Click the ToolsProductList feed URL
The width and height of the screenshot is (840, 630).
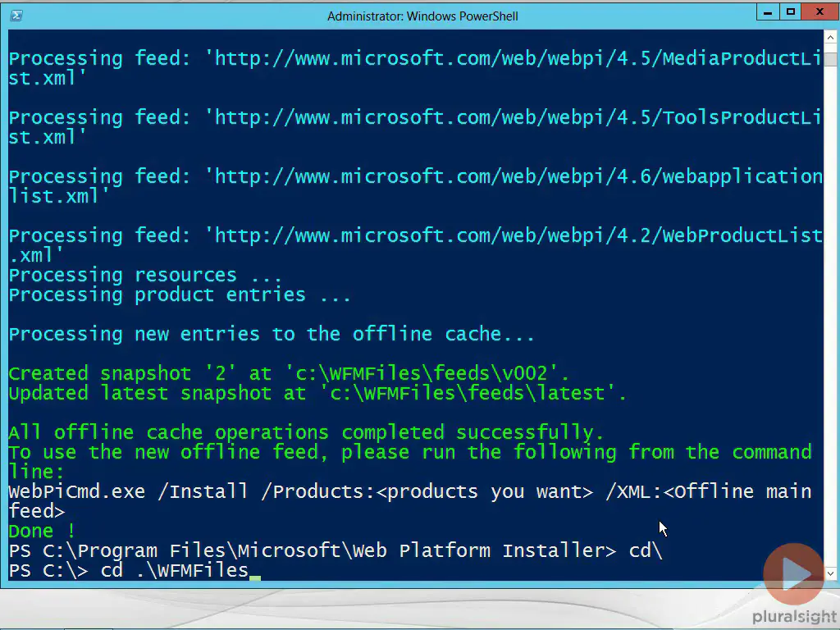click(x=415, y=127)
